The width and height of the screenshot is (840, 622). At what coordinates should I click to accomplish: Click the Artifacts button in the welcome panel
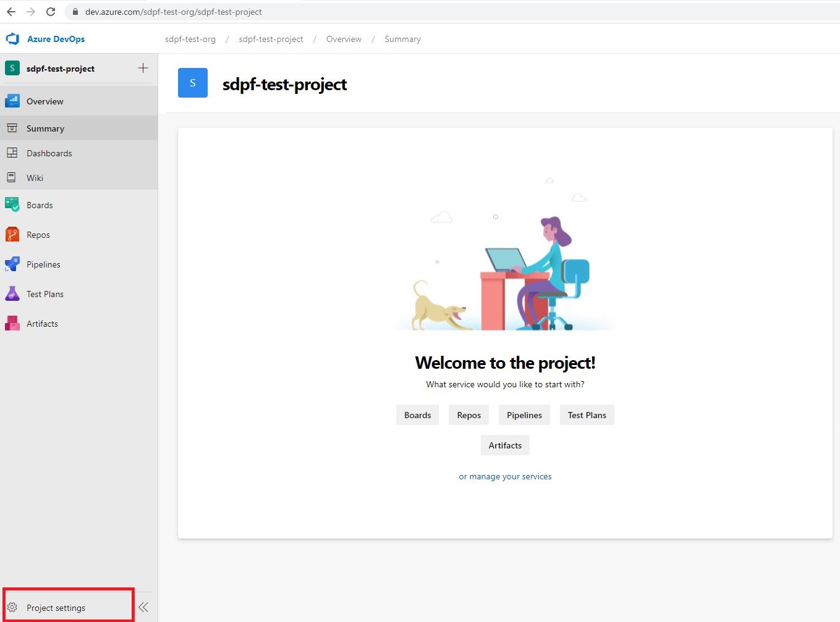tap(505, 445)
